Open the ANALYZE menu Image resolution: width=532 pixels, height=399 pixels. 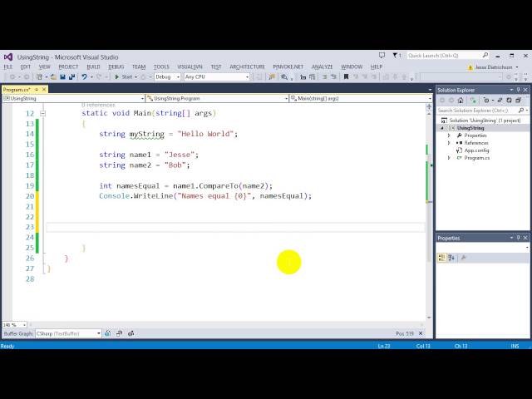pyautogui.click(x=322, y=66)
